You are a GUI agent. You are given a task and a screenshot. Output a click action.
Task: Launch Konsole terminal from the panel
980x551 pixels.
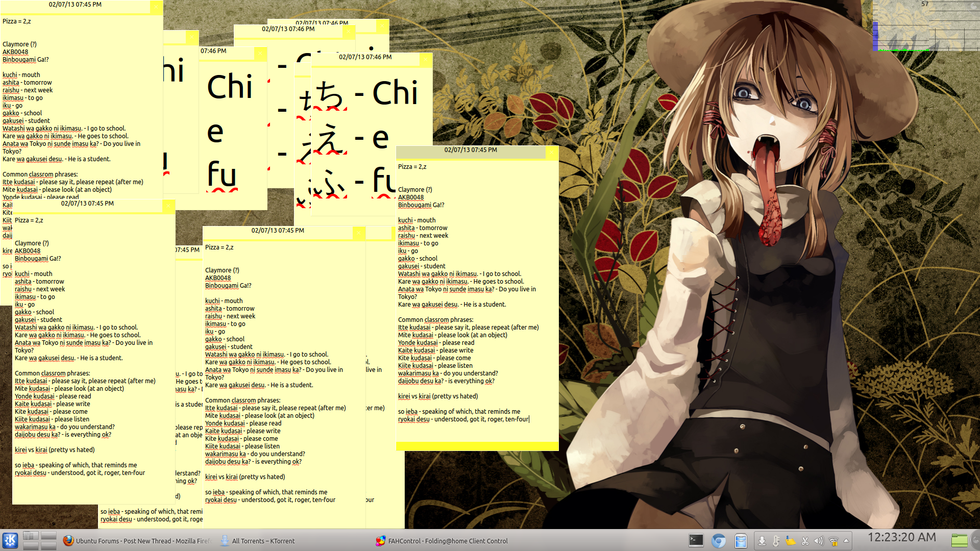tap(696, 541)
